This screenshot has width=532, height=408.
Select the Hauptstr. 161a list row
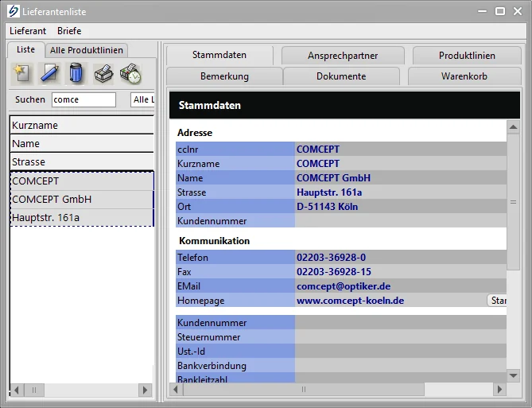point(82,218)
